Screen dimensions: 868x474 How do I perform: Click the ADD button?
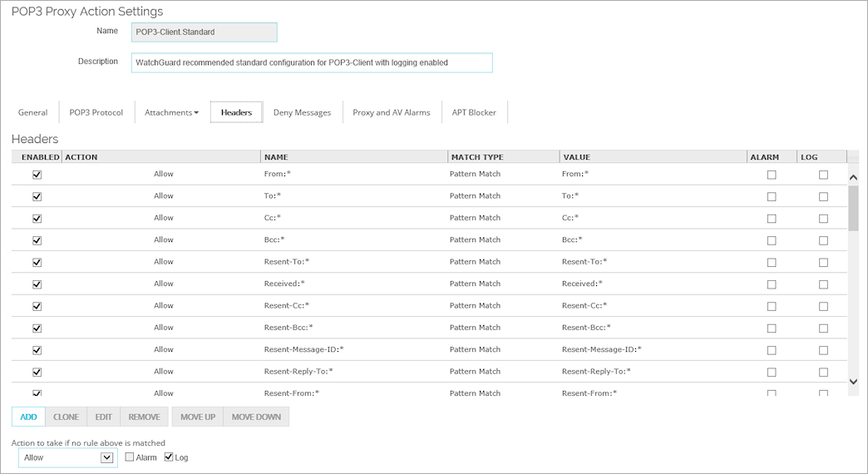tap(28, 417)
